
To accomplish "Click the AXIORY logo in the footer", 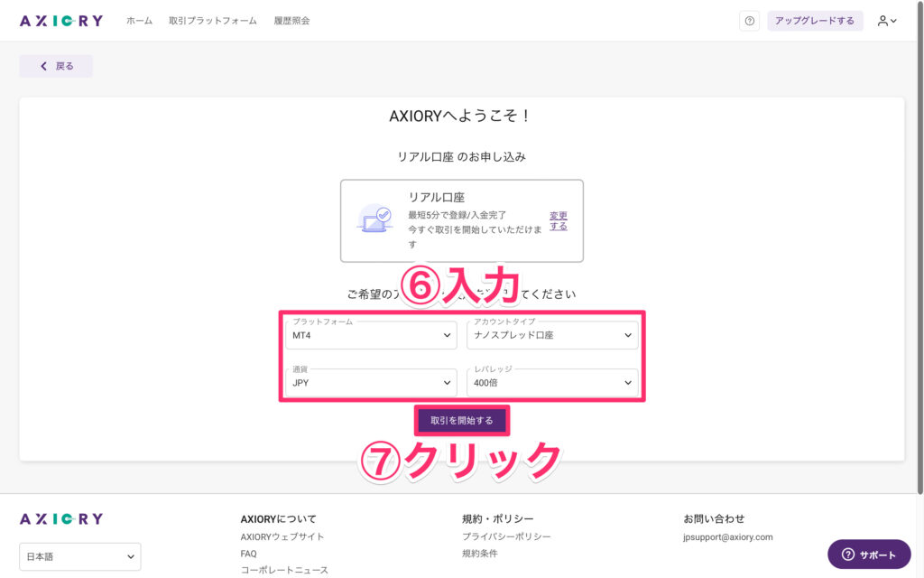I will click(61, 519).
